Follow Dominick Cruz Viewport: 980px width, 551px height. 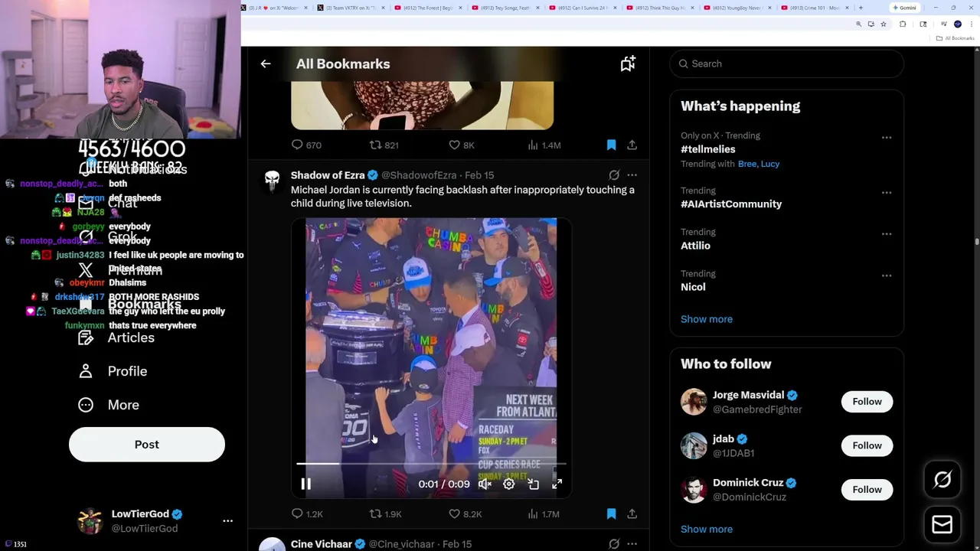tap(867, 490)
